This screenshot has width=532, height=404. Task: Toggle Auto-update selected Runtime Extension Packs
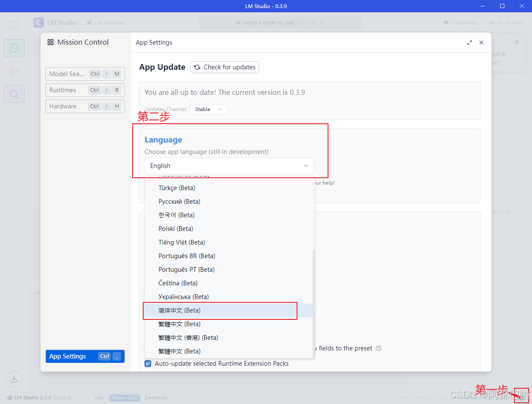click(148, 364)
